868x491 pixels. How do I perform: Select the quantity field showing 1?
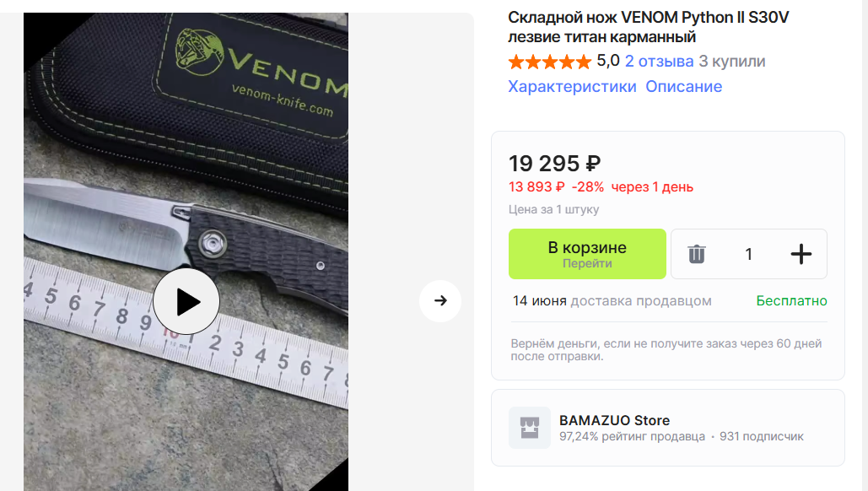tap(748, 254)
